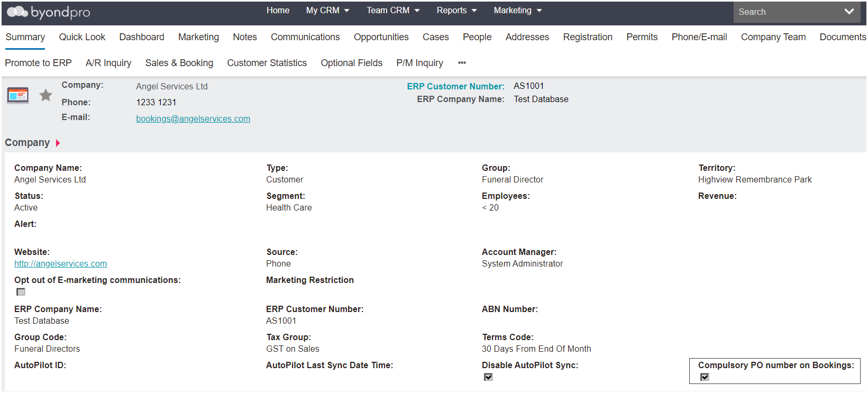Open the top-bar Marketing dropdown menu
The width and height of the screenshot is (868, 393).
point(517,11)
